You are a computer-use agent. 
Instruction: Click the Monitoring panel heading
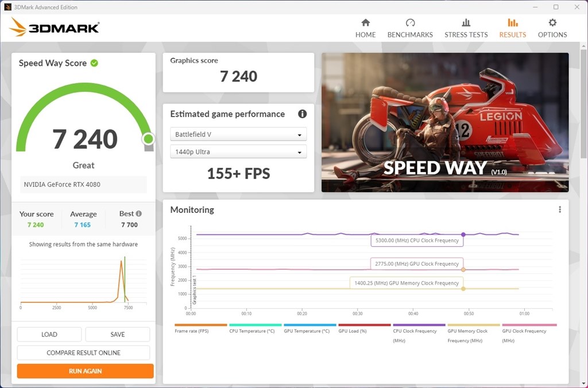tap(192, 209)
